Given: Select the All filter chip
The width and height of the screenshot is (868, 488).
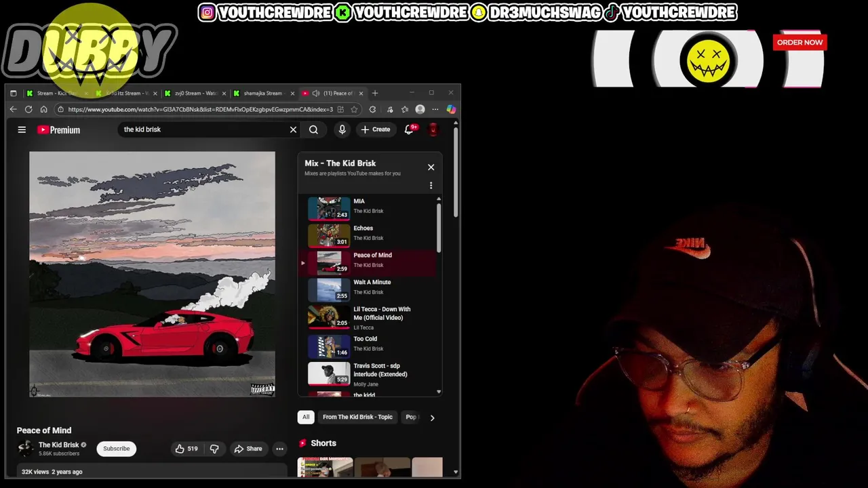Looking at the screenshot, I should click(306, 417).
